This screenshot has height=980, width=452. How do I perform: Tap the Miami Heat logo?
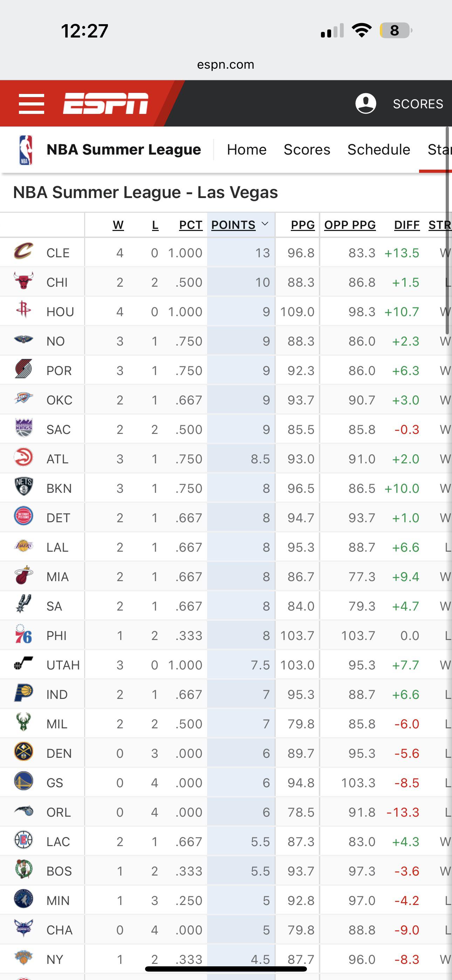(23, 576)
